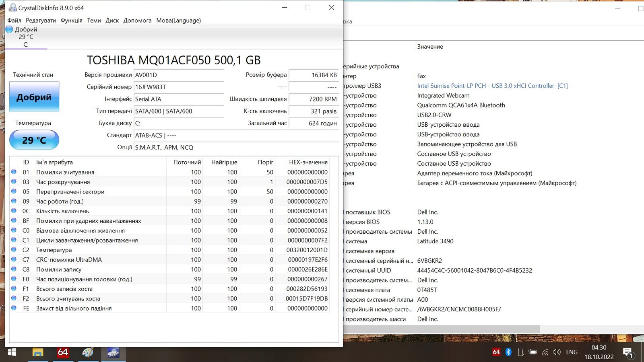Open the AIDA64 taskbar icon
644x362 pixels.
click(63, 352)
